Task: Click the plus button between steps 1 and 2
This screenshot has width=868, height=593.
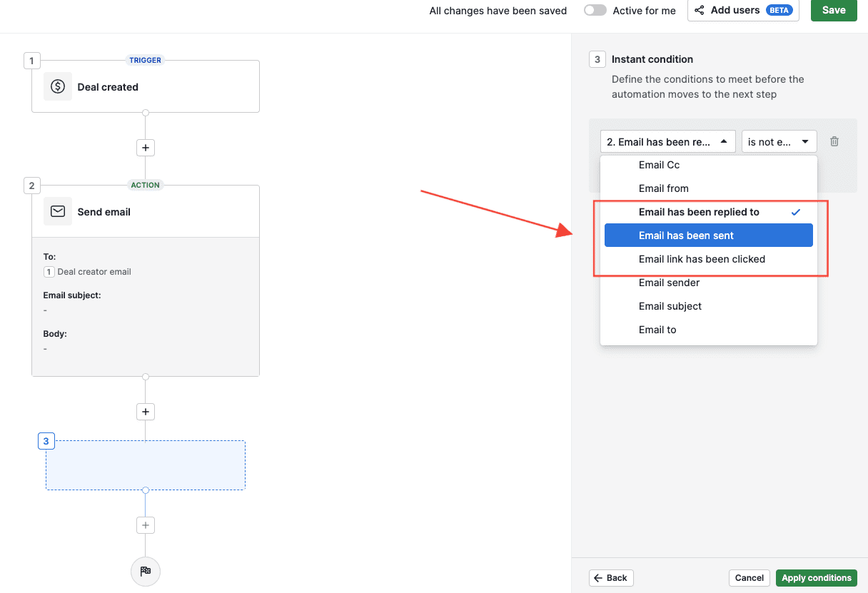Action: 146,148
